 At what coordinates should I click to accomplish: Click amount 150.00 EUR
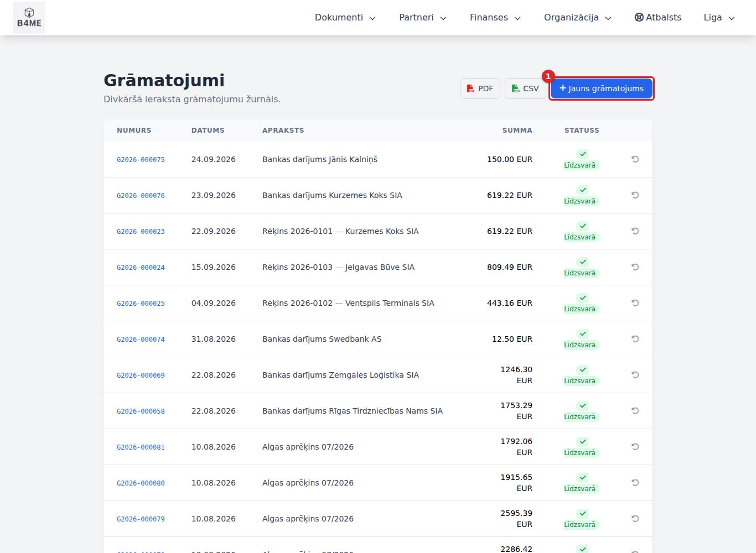pyautogui.click(x=510, y=159)
